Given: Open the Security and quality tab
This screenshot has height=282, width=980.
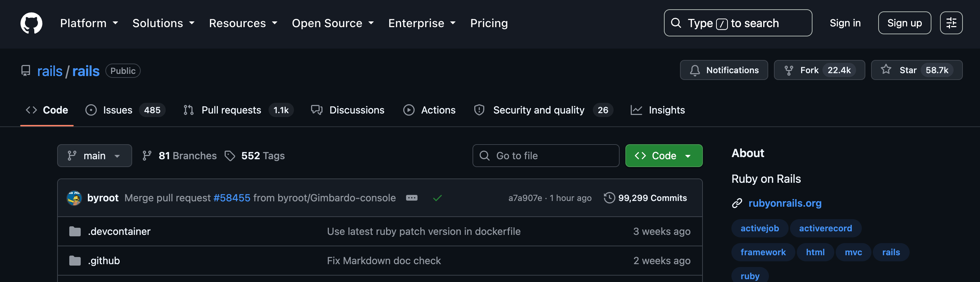Looking at the screenshot, I should (544, 110).
